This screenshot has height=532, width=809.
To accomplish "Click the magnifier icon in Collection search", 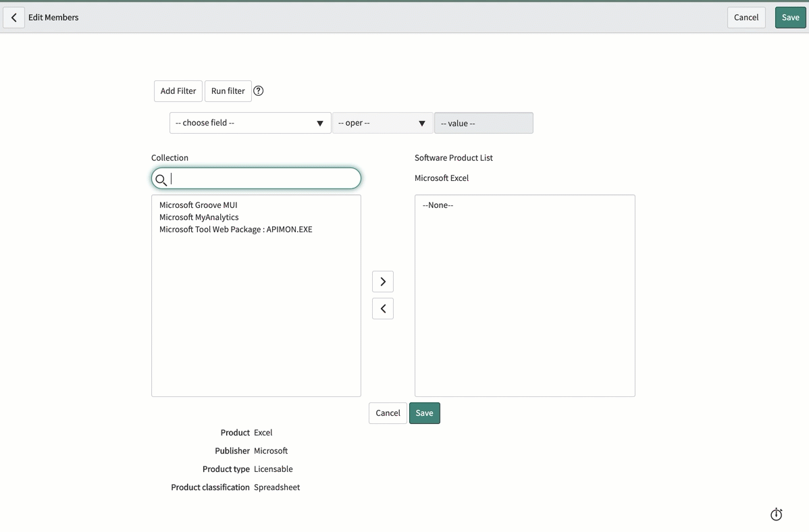I will pyautogui.click(x=161, y=180).
